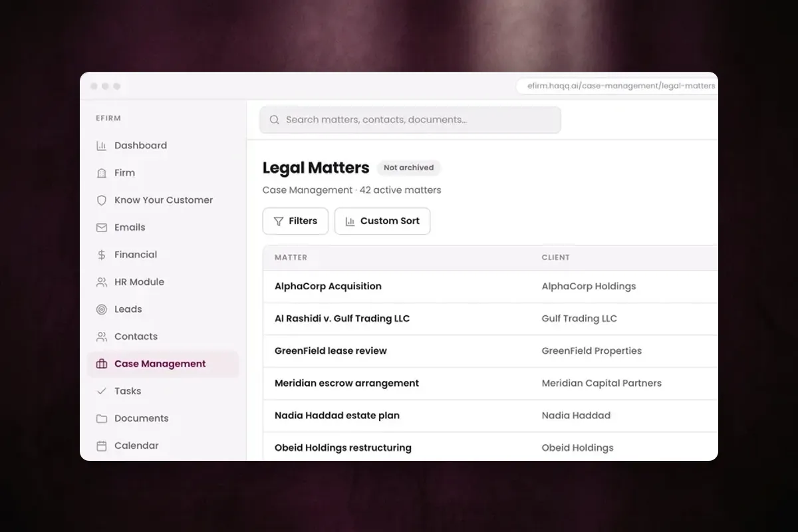This screenshot has width=798, height=532.
Task: Click the browser address bar URL
Action: pos(621,86)
